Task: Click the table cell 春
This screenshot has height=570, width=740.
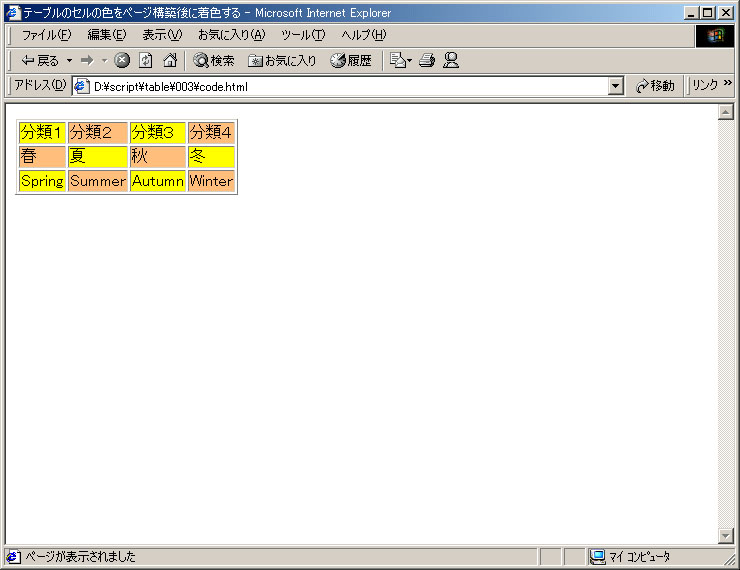Action: (42, 157)
